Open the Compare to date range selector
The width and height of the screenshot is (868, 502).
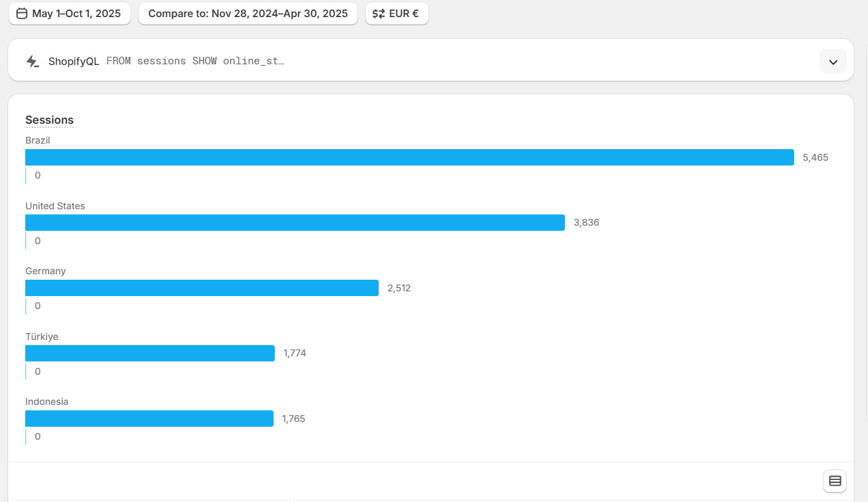click(247, 13)
